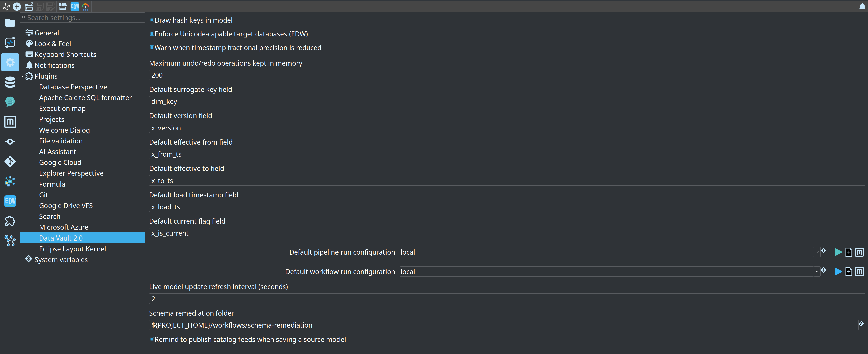868x354 pixels.
Task: Click the Schema remediation folder field
Action: coord(503,325)
